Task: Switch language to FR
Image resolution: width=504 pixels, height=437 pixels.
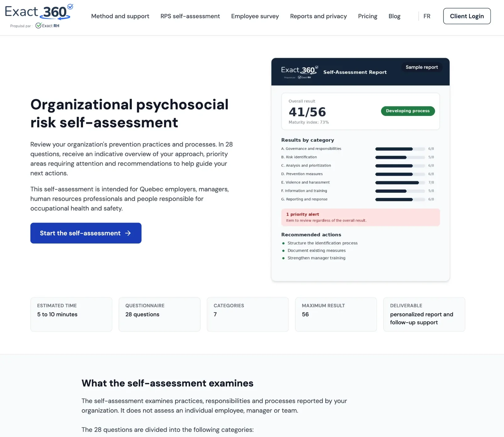Action: (x=427, y=16)
